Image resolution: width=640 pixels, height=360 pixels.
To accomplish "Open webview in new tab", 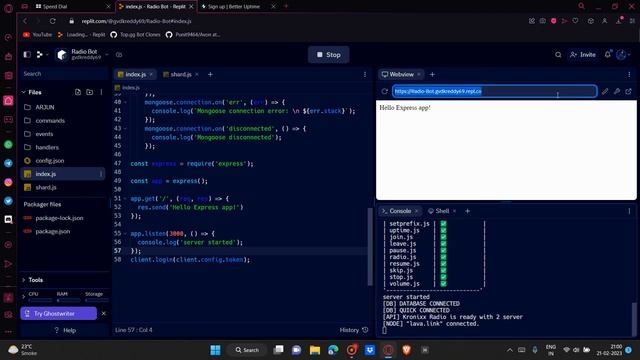I will (629, 91).
